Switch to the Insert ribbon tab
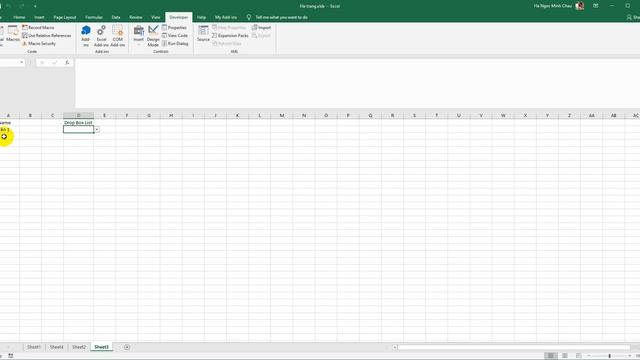The height and width of the screenshot is (360, 640). (39, 17)
